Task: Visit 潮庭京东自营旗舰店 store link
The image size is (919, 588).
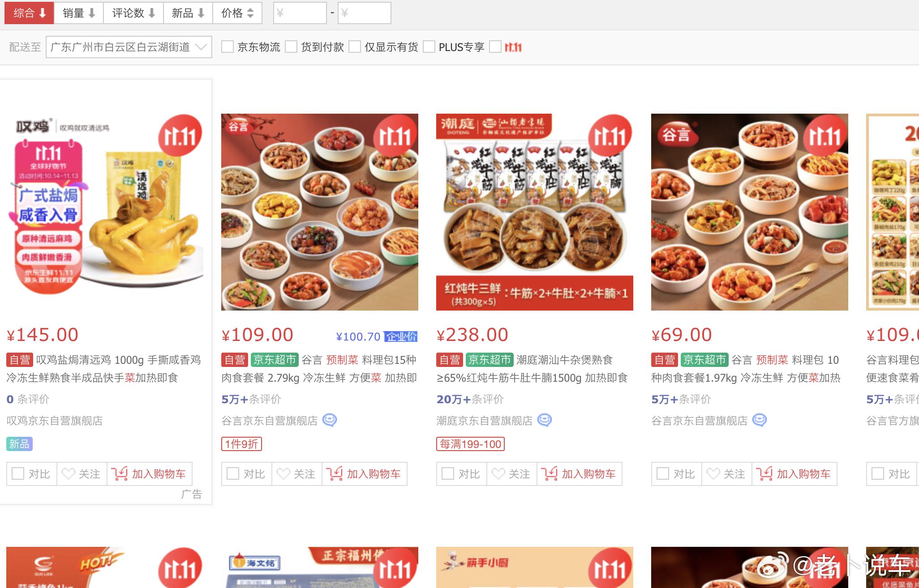Action: pyautogui.click(x=485, y=421)
